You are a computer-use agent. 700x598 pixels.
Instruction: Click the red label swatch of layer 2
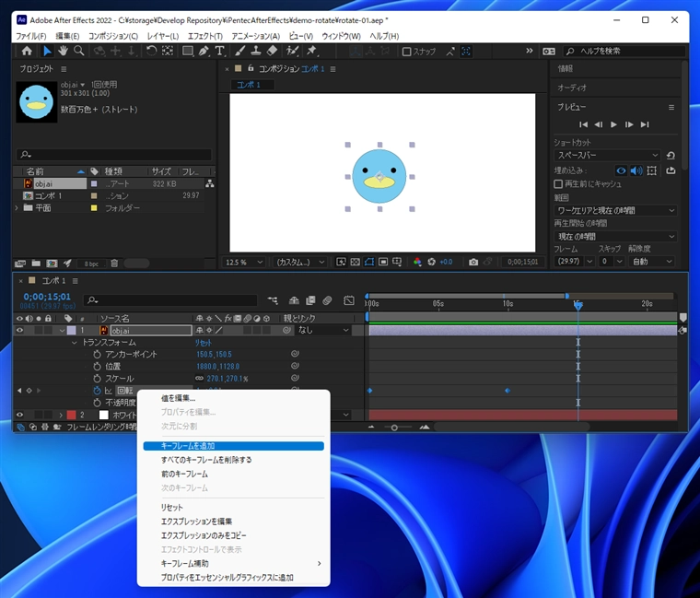[72, 415]
